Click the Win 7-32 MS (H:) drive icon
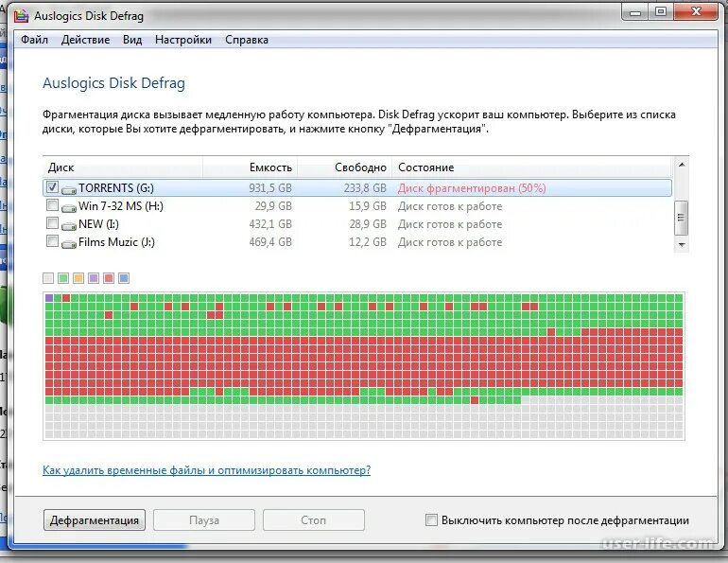The height and width of the screenshot is (563, 728). pos(69,207)
